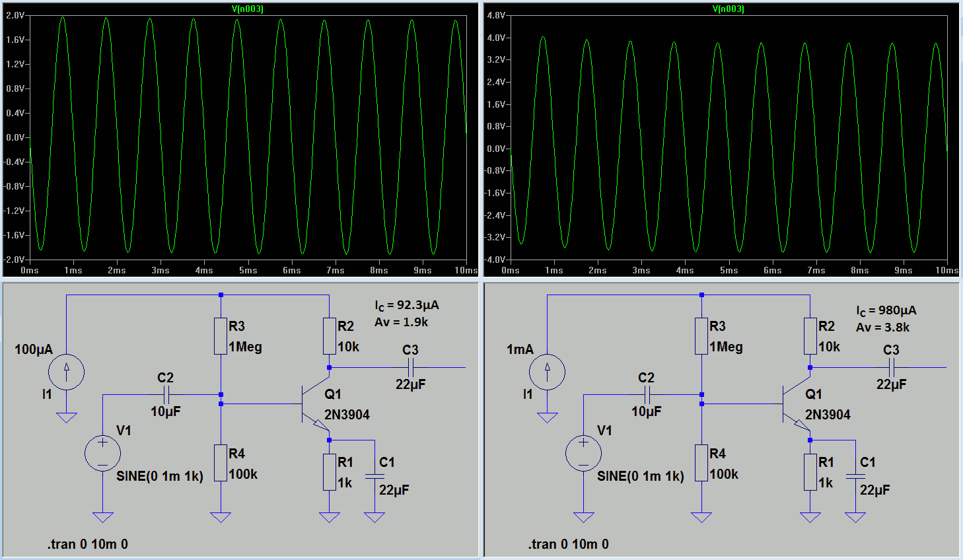Select the I1 current source symbol in the 100µA circuit
Screen dimensions: 963x560
click(66, 372)
